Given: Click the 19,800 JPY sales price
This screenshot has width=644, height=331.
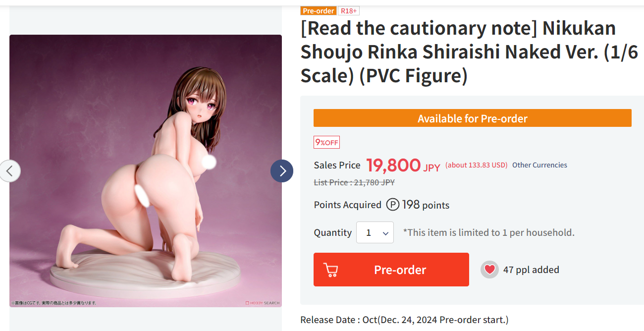Looking at the screenshot, I should (403, 165).
